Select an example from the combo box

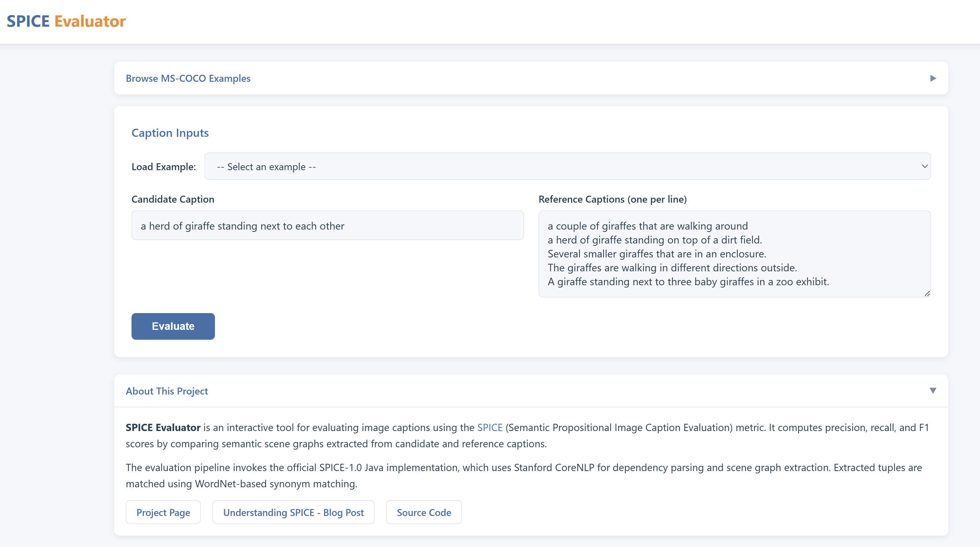pyautogui.click(x=567, y=166)
